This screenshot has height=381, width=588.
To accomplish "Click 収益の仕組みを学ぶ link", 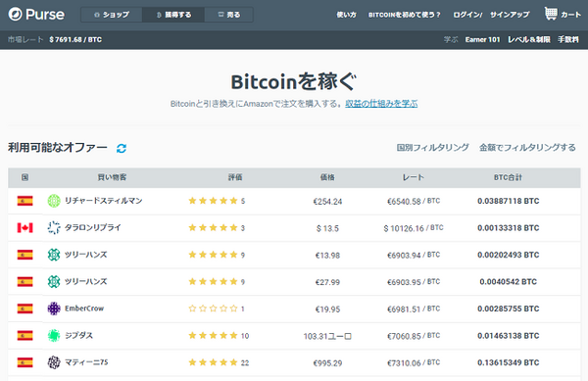I will pyautogui.click(x=381, y=104).
